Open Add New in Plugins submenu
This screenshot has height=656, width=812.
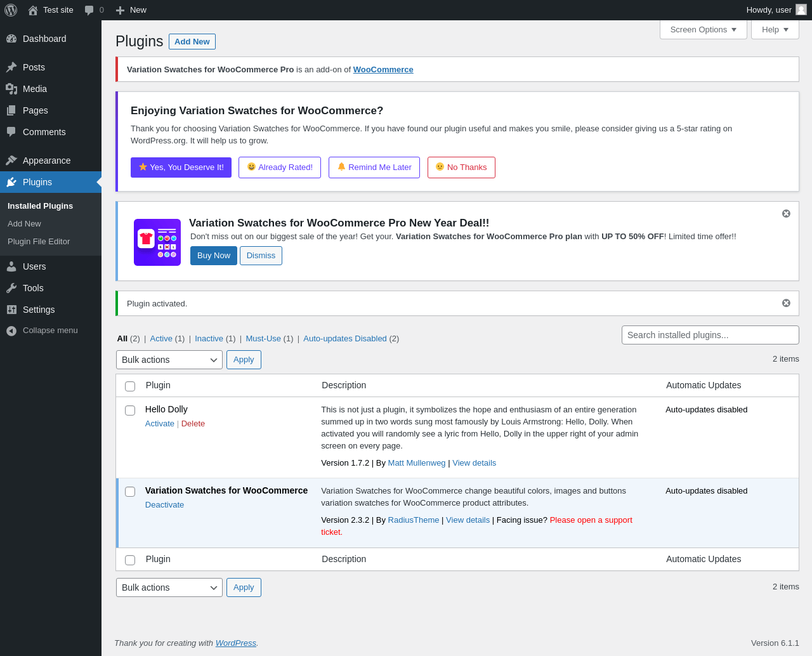(x=24, y=224)
